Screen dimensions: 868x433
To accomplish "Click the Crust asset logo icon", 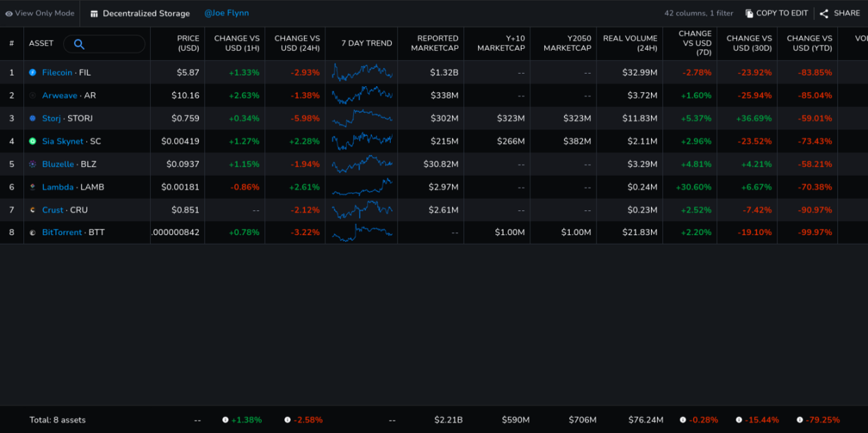I will click(x=32, y=210).
